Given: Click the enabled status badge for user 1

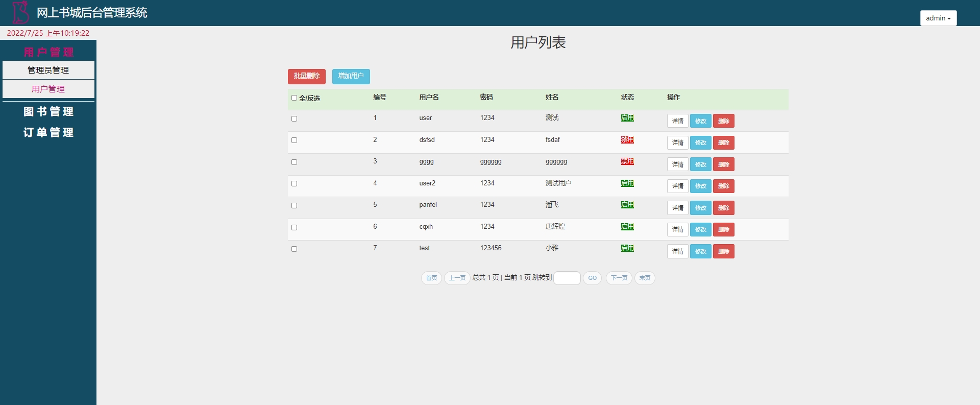Looking at the screenshot, I should pos(627,118).
